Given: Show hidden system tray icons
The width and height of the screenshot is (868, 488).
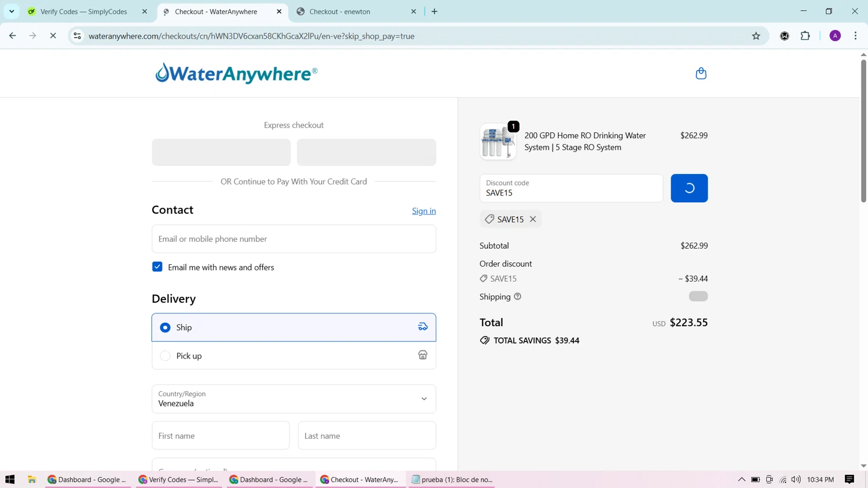Looking at the screenshot, I should coord(741,479).
